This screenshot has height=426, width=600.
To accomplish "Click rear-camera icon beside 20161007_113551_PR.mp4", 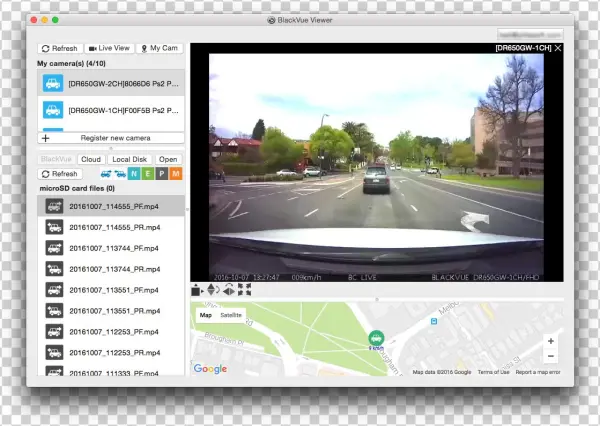I will tap(54, 311).
